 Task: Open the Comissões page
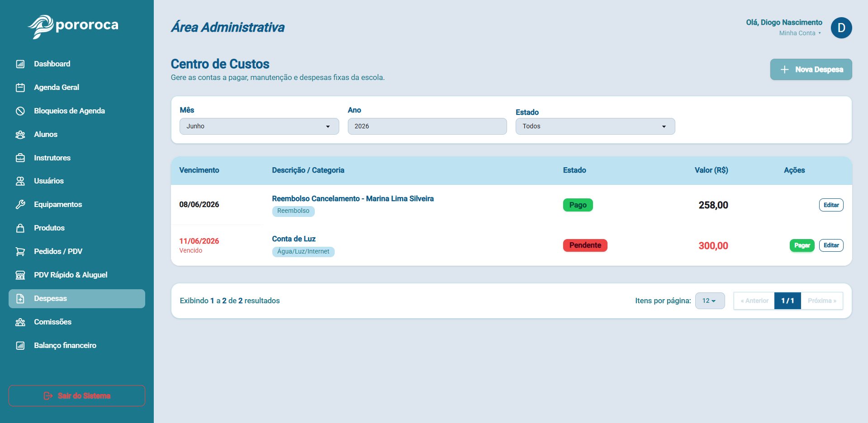click(77, 322)
